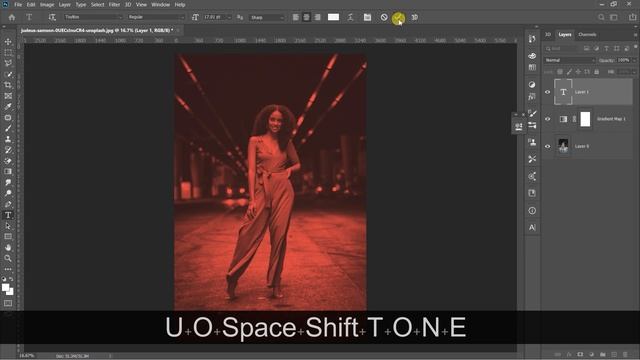Toggle lock image pixels brush icon

point(569,72)
